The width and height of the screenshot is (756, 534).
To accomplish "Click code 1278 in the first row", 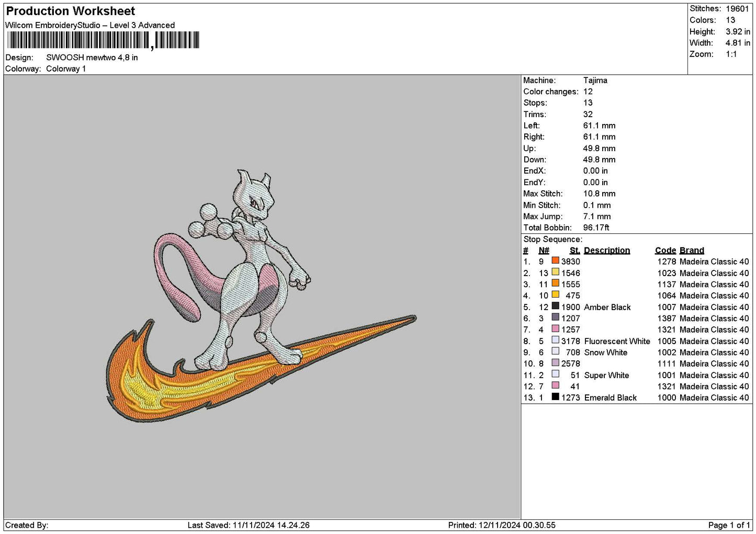I will pyautogui.click(x=667, y=262).
